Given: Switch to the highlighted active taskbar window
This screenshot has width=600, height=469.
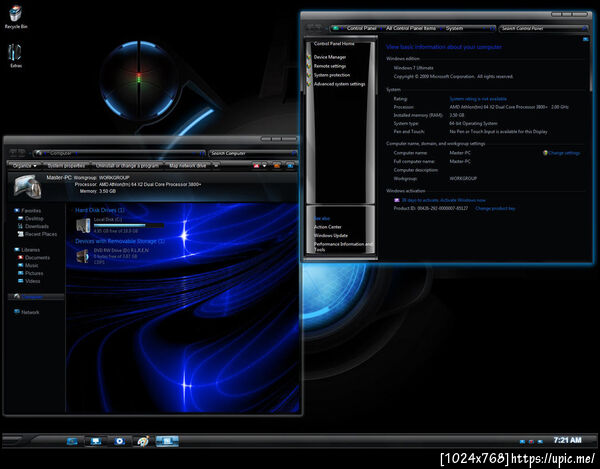Looking at the screenshot, I should pos(167,441).
